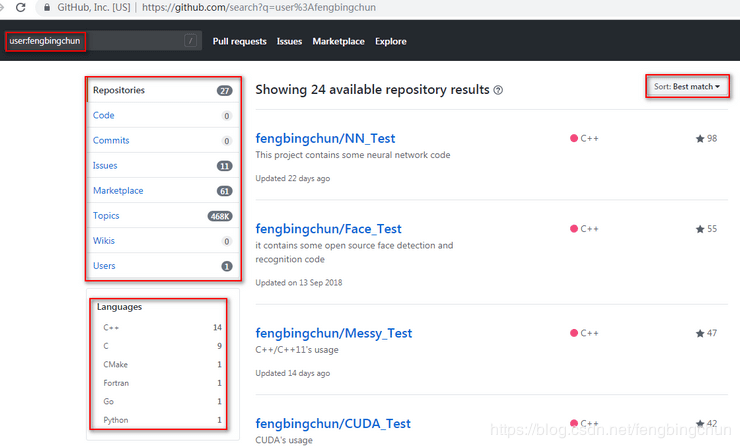Open the Sort: Best match dropdown
The width and height of the screenshot is (740, 448).
coord(687,86)
